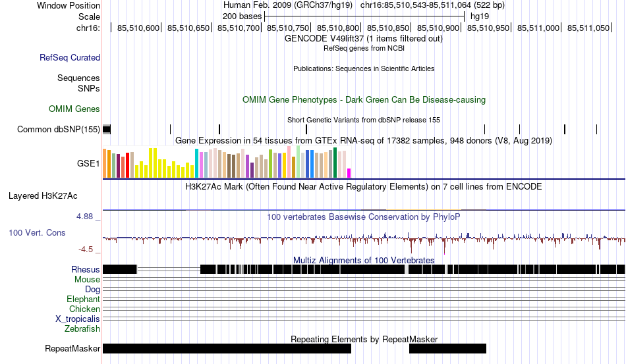Image resolution: width=626 pixels, height=364 pixels.
Task: Select the Chicken alignment label
Action: (84, 309)
